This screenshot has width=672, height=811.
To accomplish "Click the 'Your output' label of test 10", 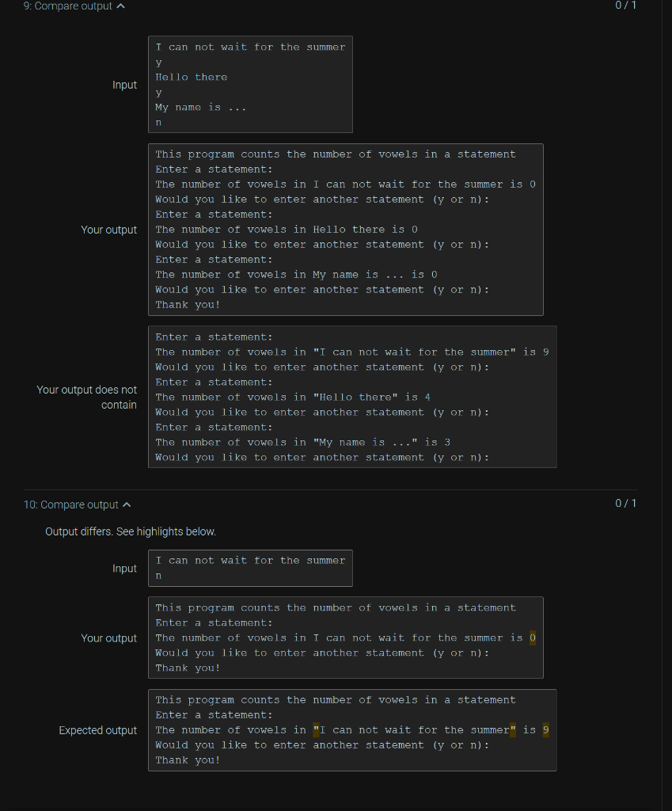I will [108, 638].
